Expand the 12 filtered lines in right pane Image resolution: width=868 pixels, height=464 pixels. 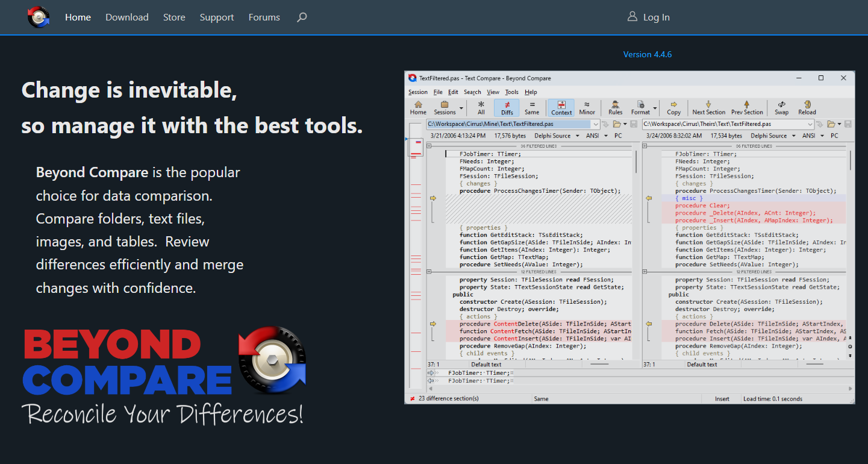[x=645, y=272]
